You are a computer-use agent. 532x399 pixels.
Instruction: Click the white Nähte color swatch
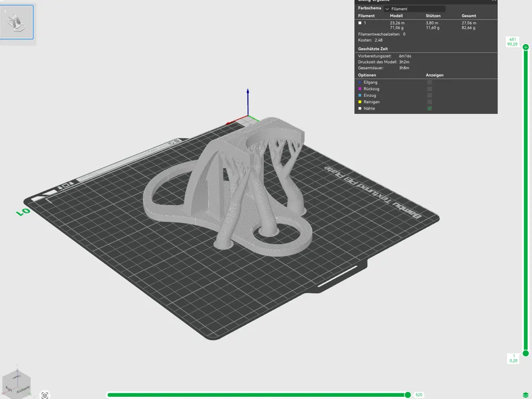[x=360, y=108]
